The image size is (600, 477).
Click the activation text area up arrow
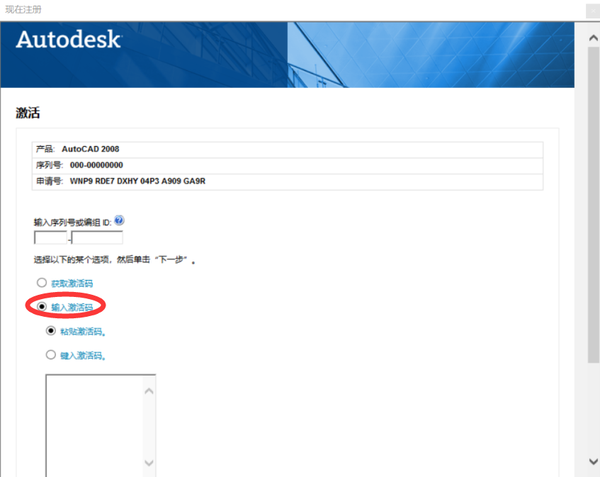[x=149, y=391]
